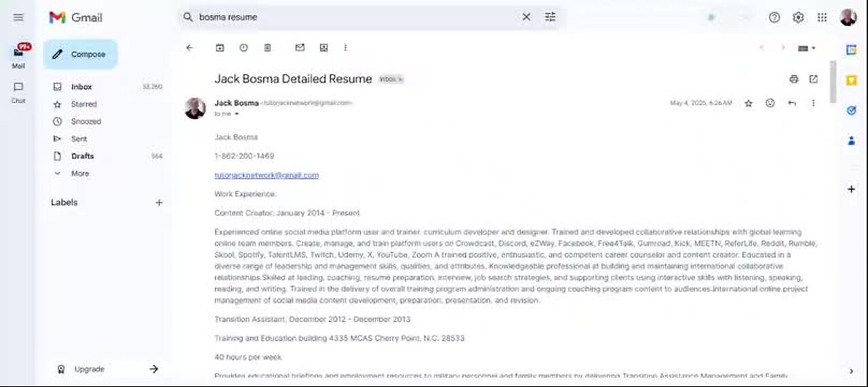Open the Mail section in left rail

coord(18,56)
